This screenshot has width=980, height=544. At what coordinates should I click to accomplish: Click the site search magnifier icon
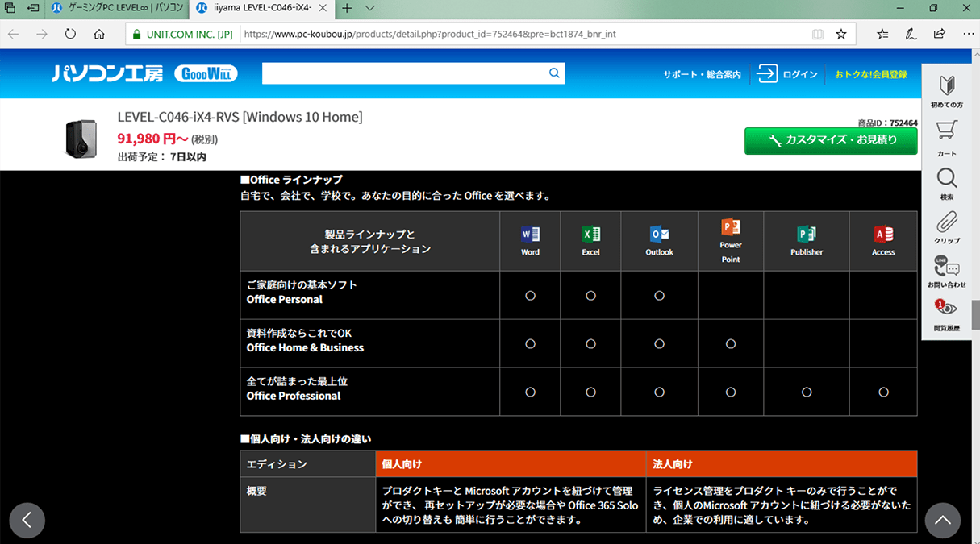point(554,73)
